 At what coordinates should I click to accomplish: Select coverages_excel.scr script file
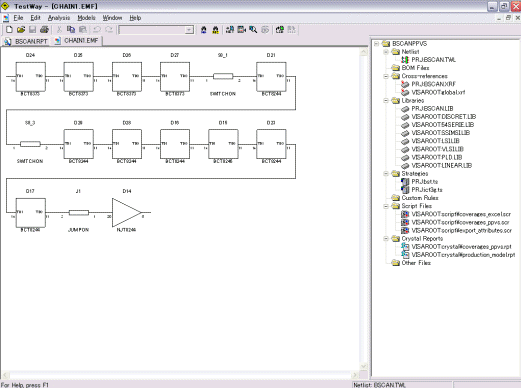click(461, 214)
